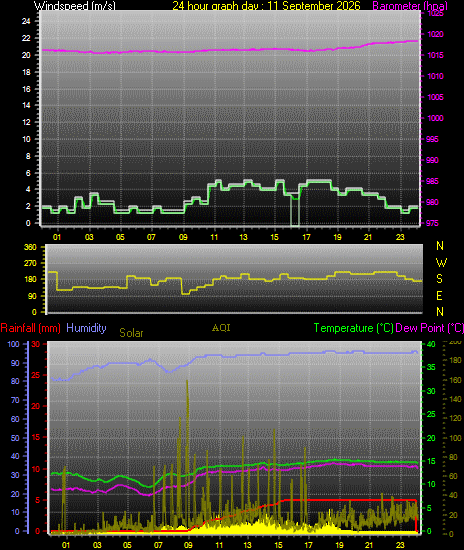Click the 'W' compass label
This screenshot has width=464, height=550.
441,262
